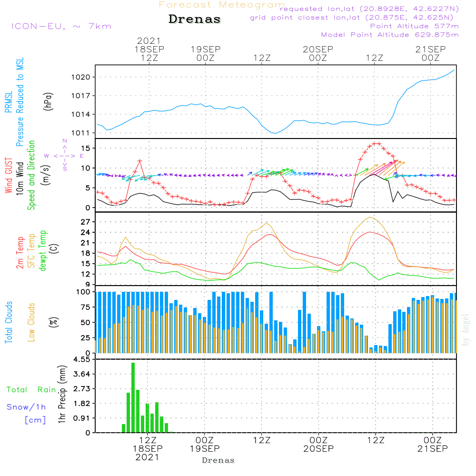
Task: Click the orange 'SFC Temp' label
Action: click(31, 251)
